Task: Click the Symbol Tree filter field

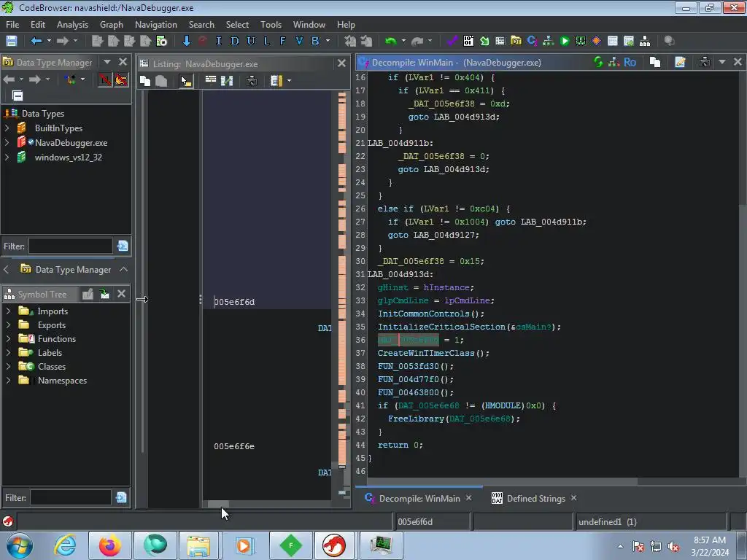Action: (71, 497)
